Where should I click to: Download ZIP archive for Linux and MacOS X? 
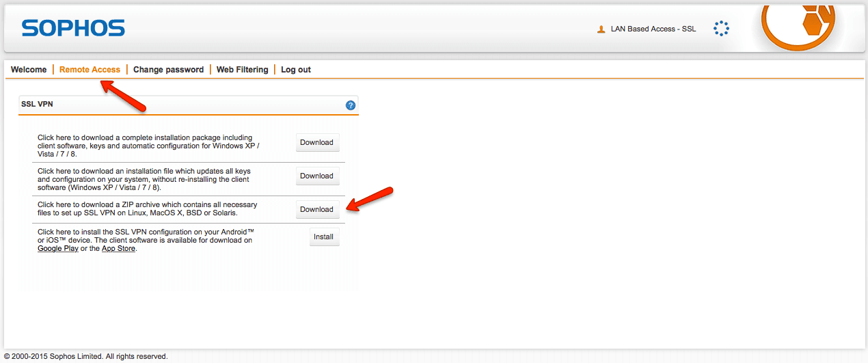(x=316, y=209)
